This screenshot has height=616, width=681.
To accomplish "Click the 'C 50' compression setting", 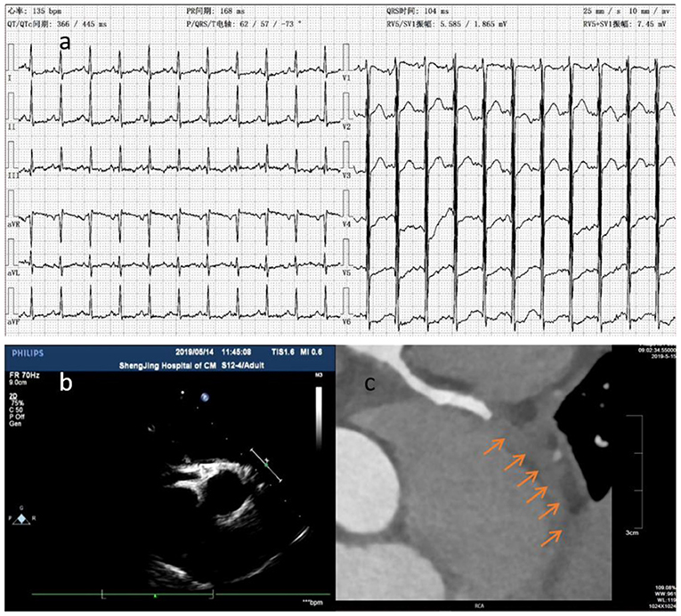I will [x=16, y=409].
